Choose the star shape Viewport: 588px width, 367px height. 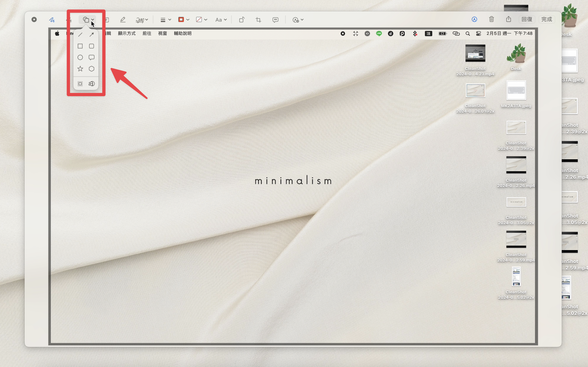coord(80,69)
